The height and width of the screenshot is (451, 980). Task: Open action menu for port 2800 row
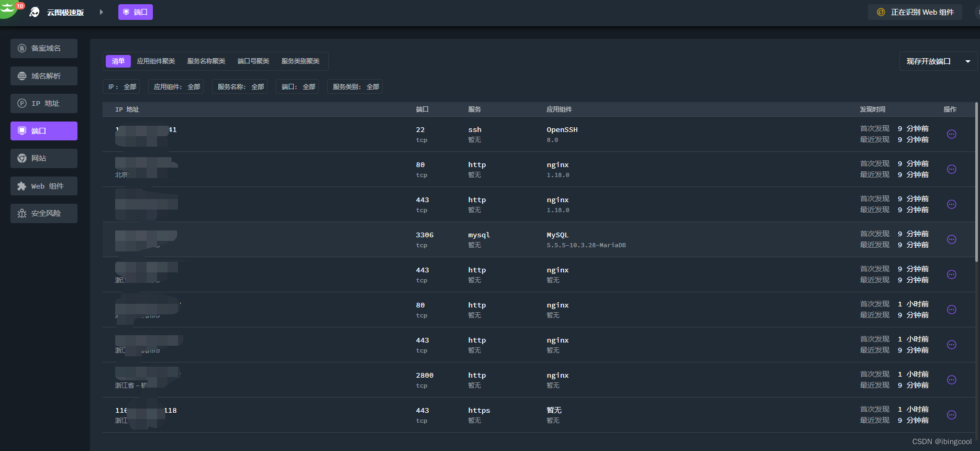(952, 380)
